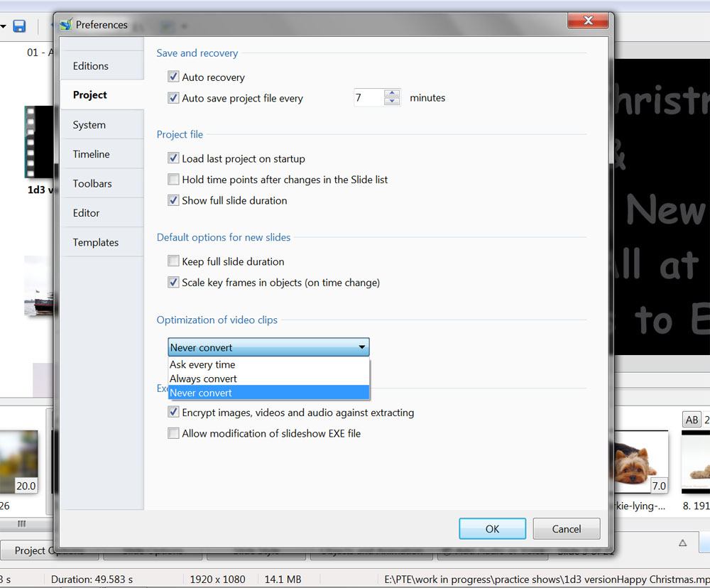Disable the Auto recovery checkbox
This screenshot has height=588, width=710.
coord(173,77)
